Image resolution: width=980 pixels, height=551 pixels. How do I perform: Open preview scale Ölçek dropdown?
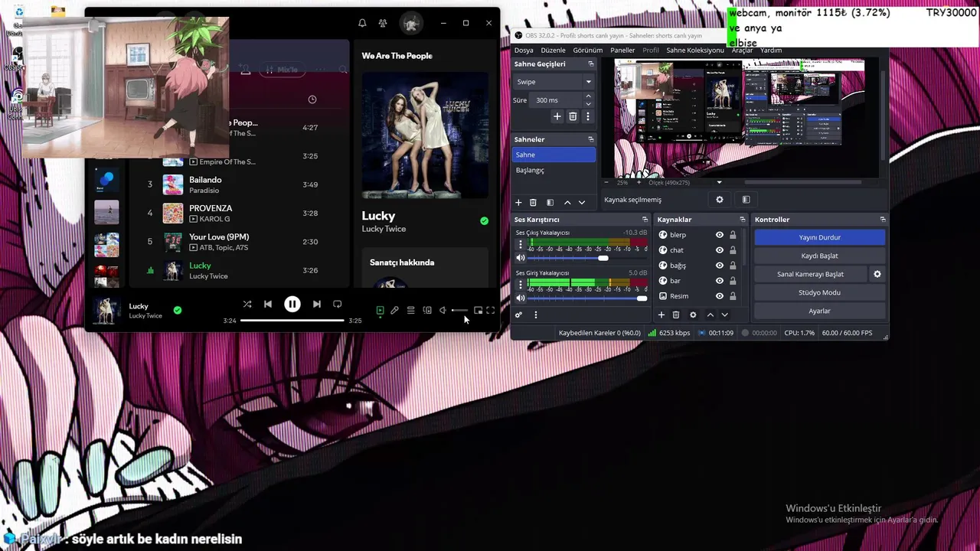click(x=685, y=182)
